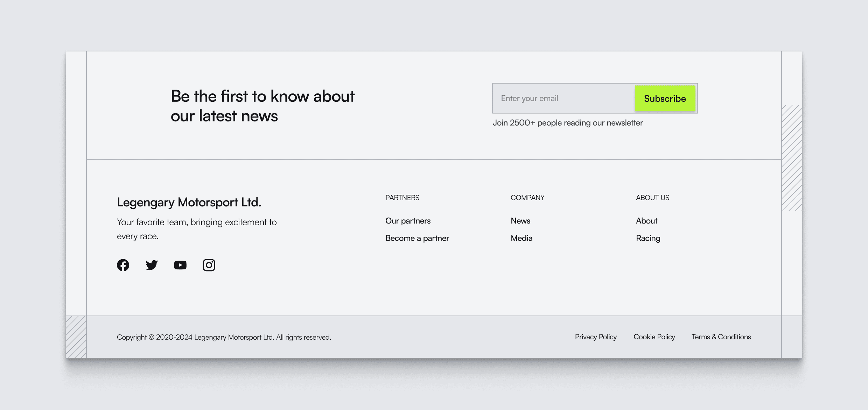Click the ABOUT US column heading
The width and height of the screenshot is (868, 410).
(x=652, y=198)
